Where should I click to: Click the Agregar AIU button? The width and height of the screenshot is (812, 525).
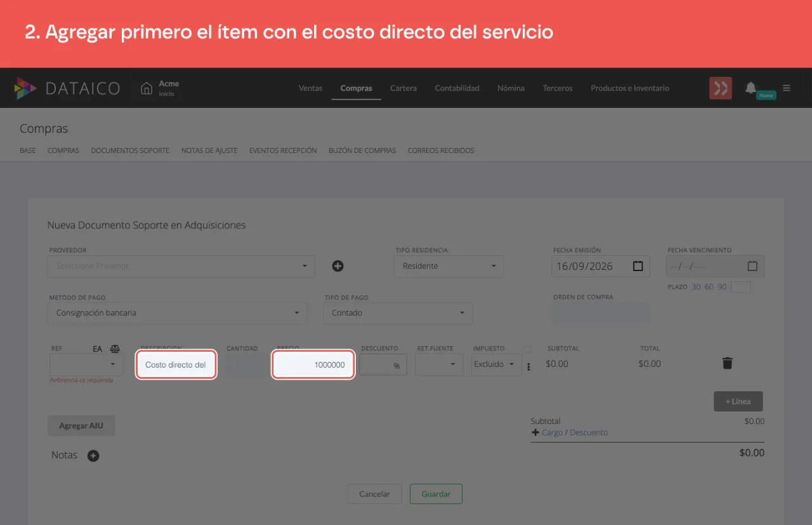81,425
